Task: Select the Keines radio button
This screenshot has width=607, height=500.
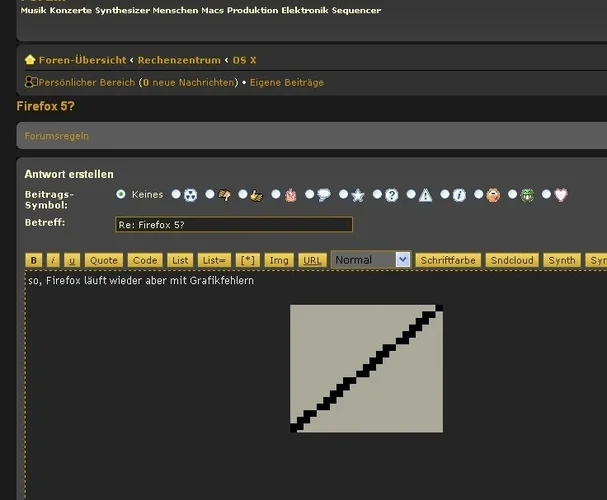Action: (121, 194)
